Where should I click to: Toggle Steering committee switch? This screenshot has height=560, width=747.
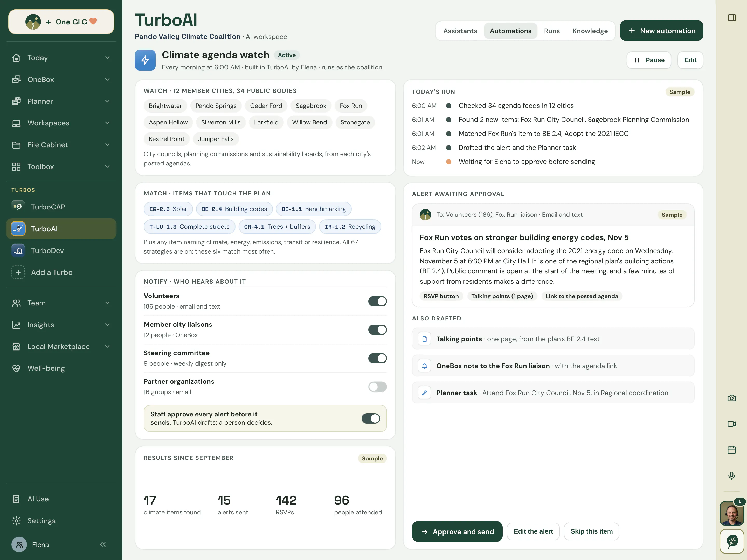[x=377, y=358]
